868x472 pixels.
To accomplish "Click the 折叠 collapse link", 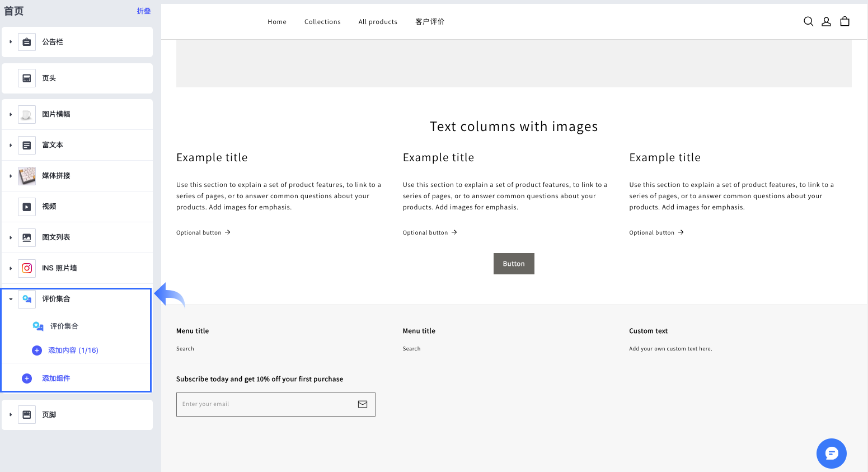I will pos(144,11).
